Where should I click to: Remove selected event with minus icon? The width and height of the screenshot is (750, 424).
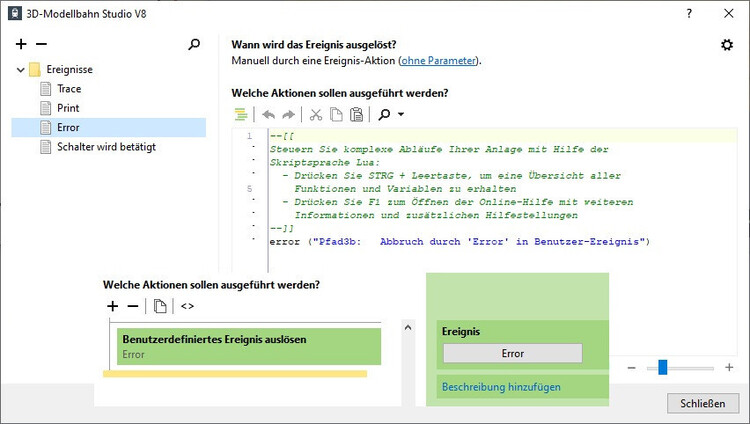42,44
